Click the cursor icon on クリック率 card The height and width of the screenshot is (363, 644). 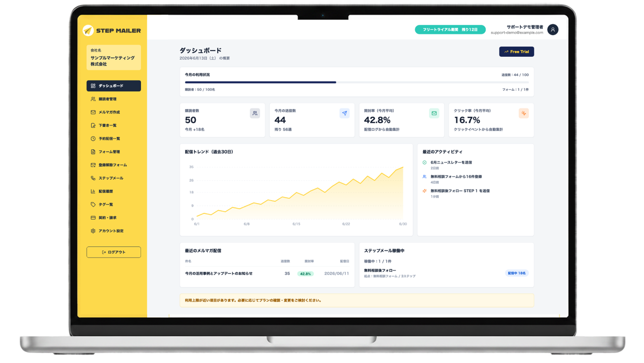tap(524, 113)
